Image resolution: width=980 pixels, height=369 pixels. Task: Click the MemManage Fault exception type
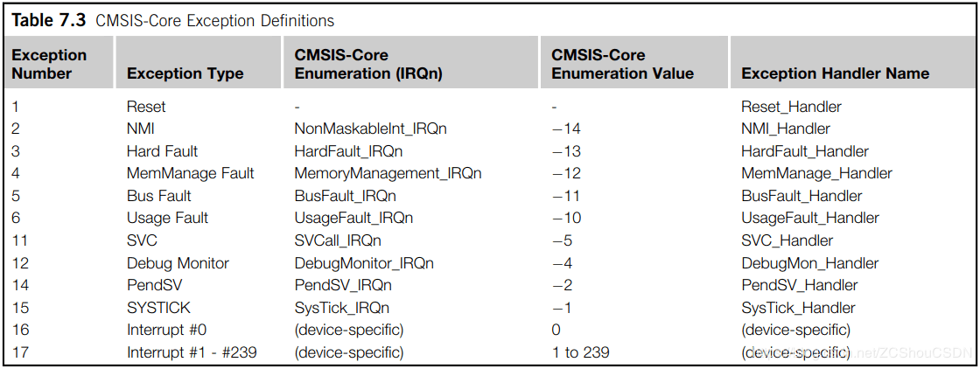click(190, 173)
